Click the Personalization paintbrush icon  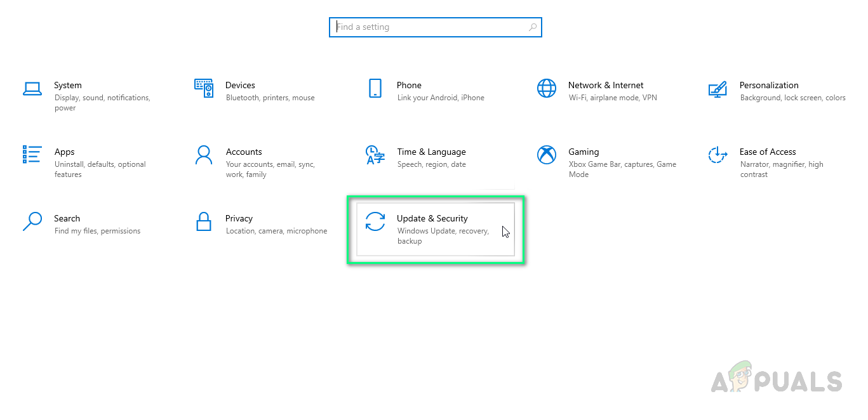(x=718, y=89)
